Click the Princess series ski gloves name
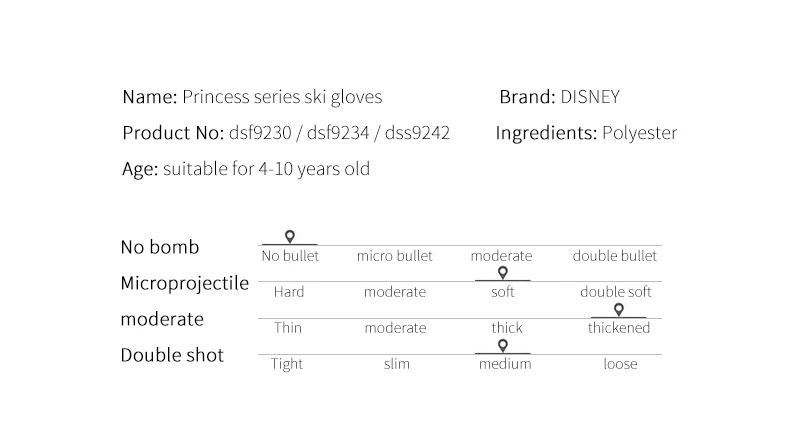The width and height of the screenshot is (790, 430). (282, 97)
